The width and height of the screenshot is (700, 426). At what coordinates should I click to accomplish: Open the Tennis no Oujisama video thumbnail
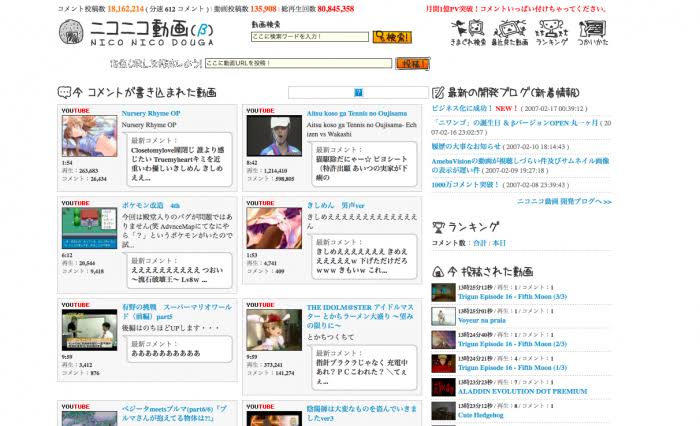click(x=274, y=136)
